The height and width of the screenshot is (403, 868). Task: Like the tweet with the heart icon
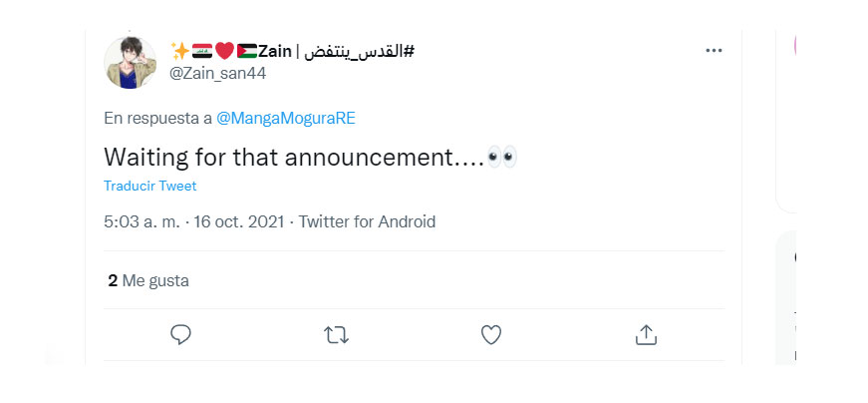tap(490, 335)
